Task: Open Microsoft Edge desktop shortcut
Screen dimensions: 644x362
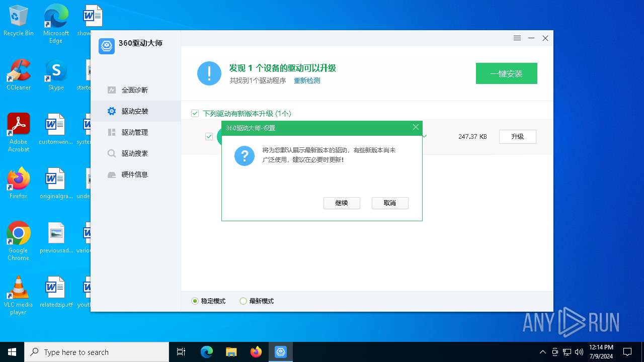Action: 56,24
